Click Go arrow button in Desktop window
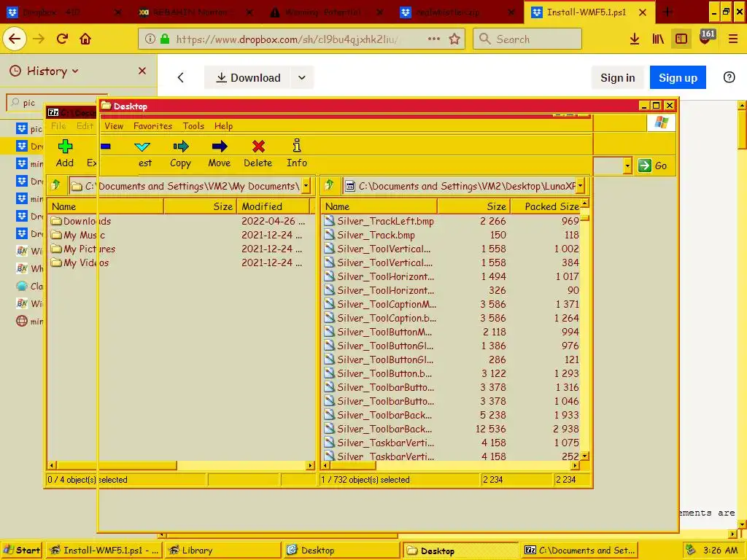Screen dimensions: 747x560 tap(652, 166)
